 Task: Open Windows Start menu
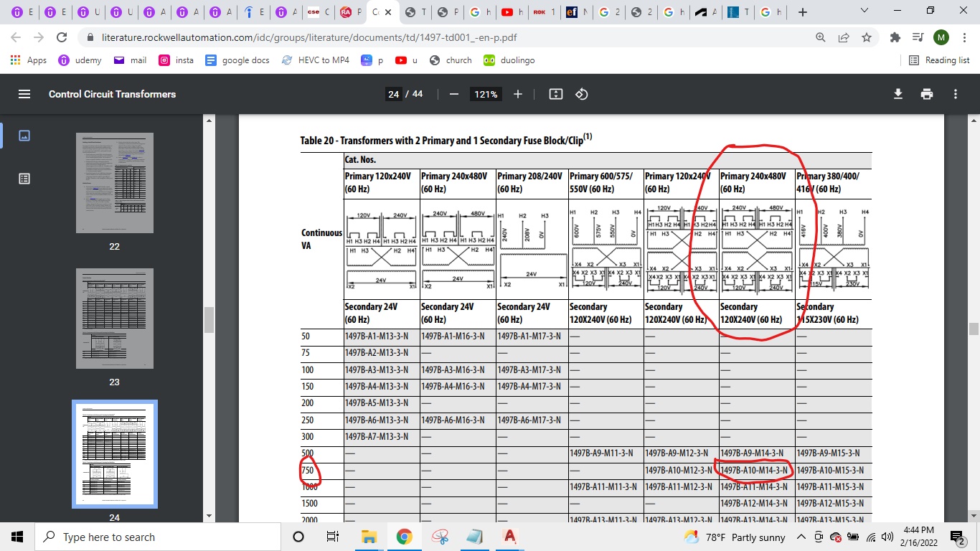(17, 537)
